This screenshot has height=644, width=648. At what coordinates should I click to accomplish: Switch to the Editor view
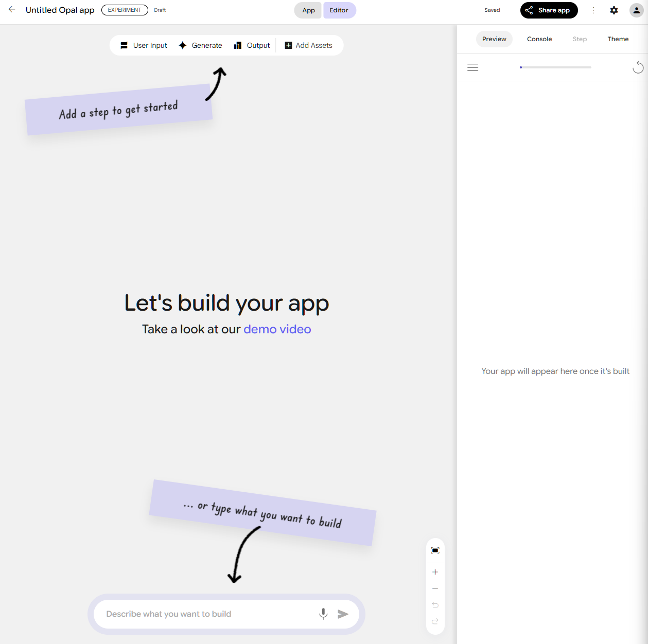pyautogui.click(x=339, y=10)
